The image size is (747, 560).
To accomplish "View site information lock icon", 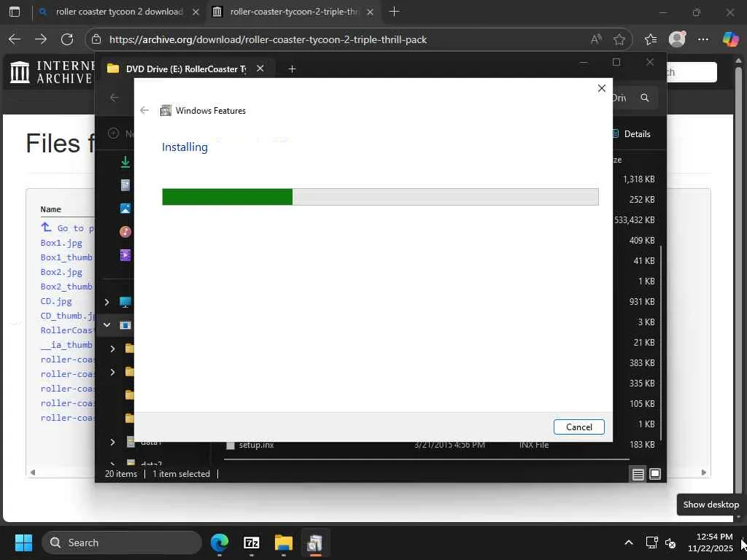I will (x=97, y=39).
